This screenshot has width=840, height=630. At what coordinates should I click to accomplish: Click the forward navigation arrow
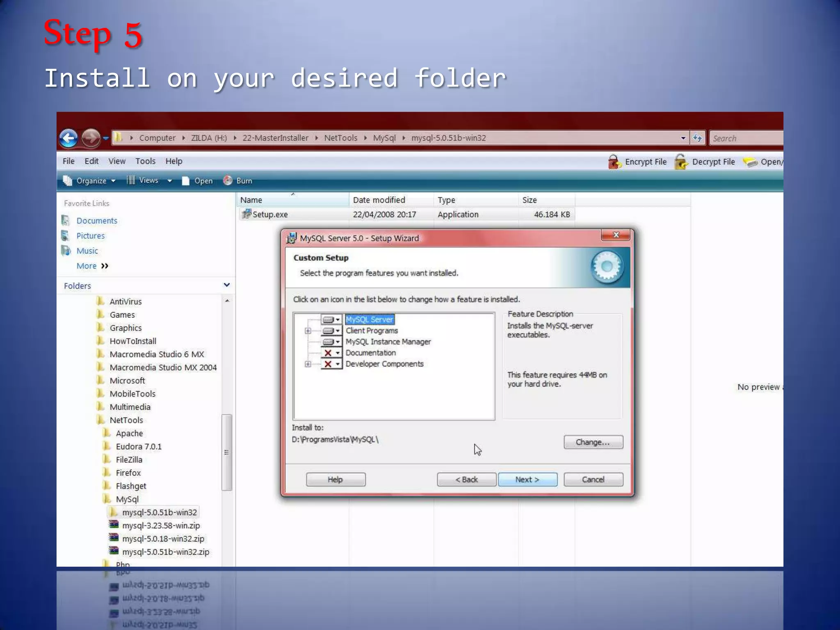coord(91,138)
